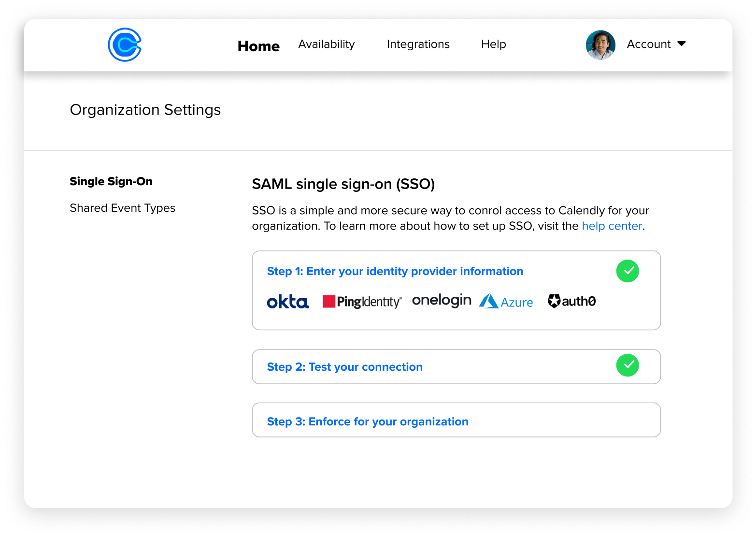Click the SAML single sign-on (SSO) heading

[x=343, y=184]
